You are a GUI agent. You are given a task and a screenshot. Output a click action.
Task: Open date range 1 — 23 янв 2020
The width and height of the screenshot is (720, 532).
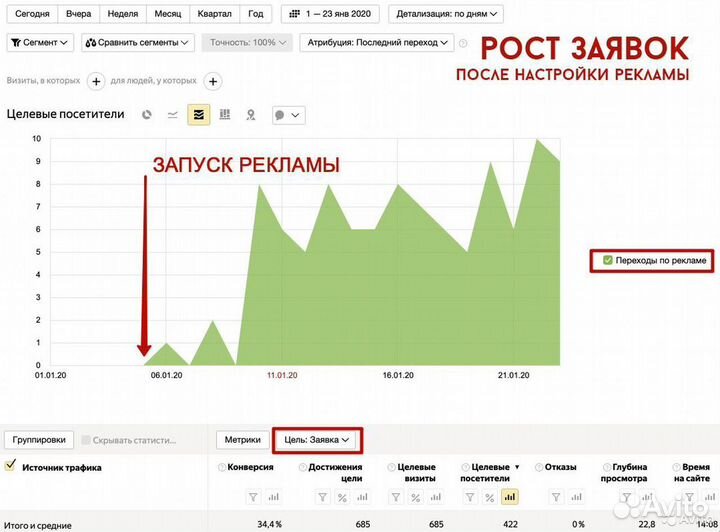point(330,14)
